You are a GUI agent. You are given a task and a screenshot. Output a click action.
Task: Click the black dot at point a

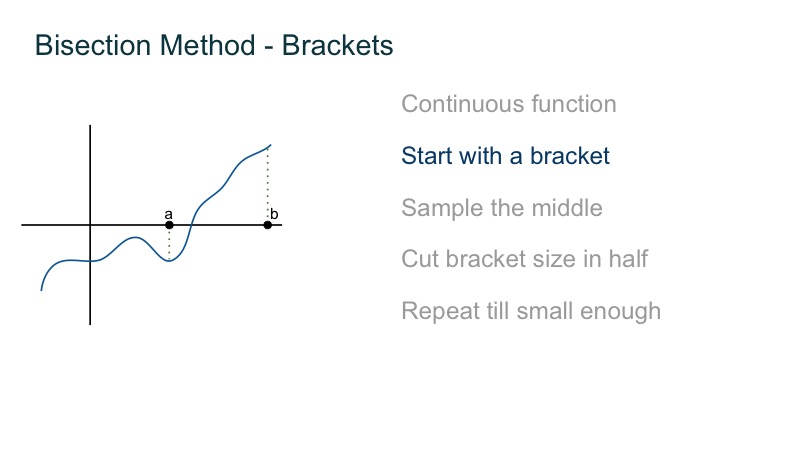(x=169, y=225)
